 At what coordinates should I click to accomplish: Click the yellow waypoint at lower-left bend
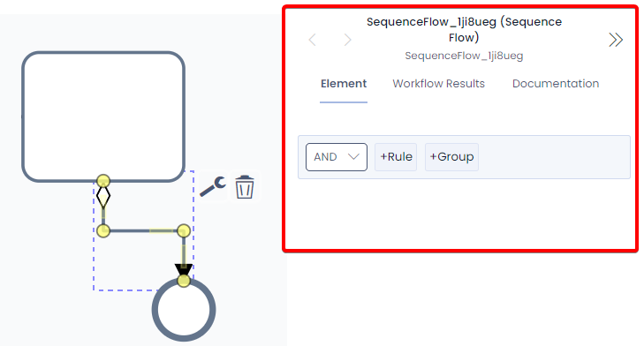coord(103,230)
